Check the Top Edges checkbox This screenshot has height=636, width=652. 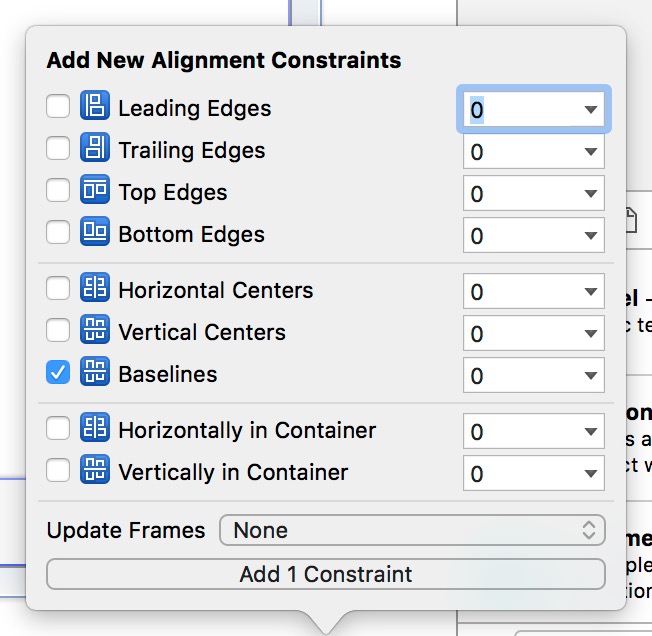pos(58,192)
